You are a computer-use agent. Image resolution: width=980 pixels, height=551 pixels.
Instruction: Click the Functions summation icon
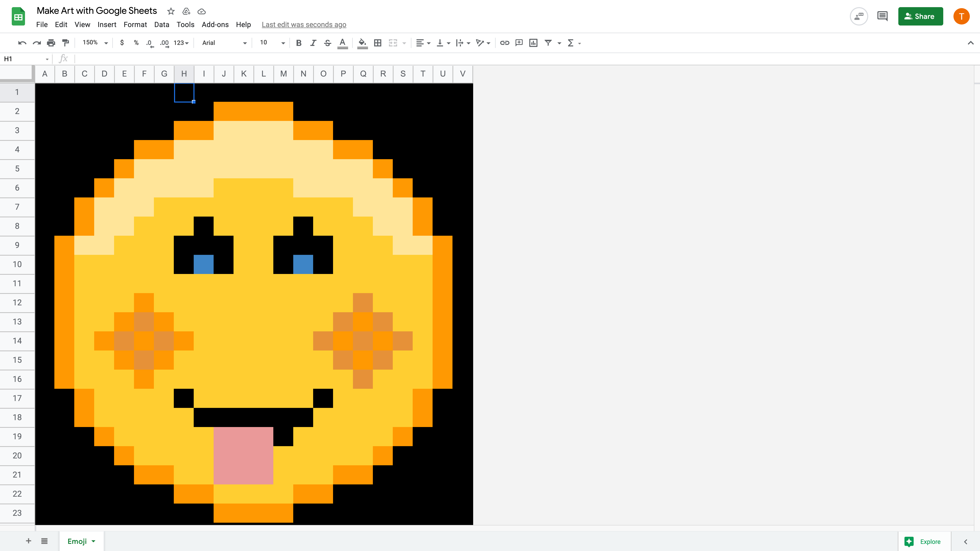(x=571, y=42)
